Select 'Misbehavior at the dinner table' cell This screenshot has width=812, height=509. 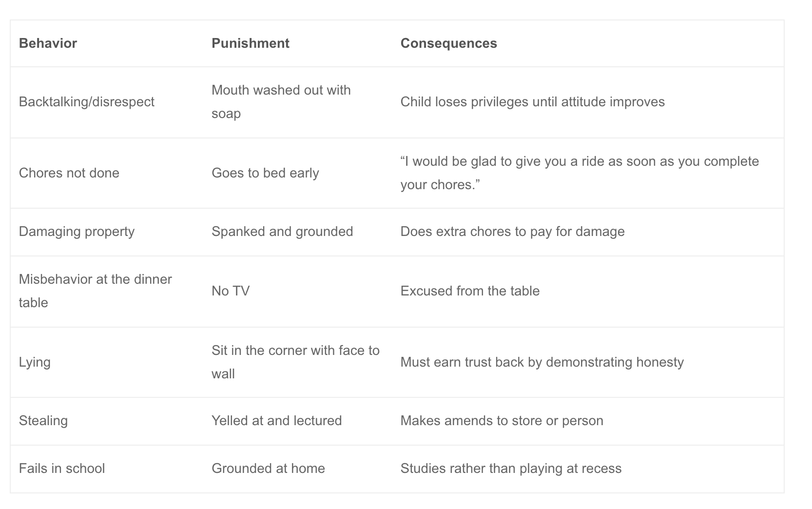[x=95, y=291]
